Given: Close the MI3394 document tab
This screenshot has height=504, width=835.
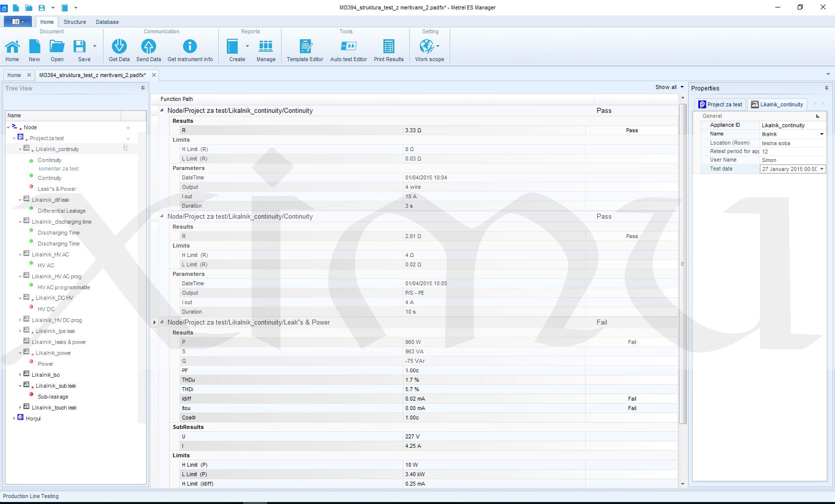Looking at the screenshot, I should point(154,75).
